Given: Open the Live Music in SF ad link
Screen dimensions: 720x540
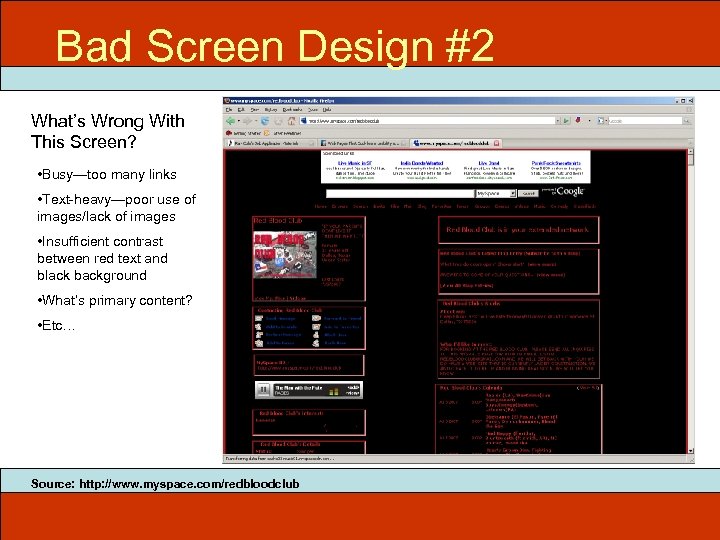Looking at the screenshot, I should (x=354, y=163).
